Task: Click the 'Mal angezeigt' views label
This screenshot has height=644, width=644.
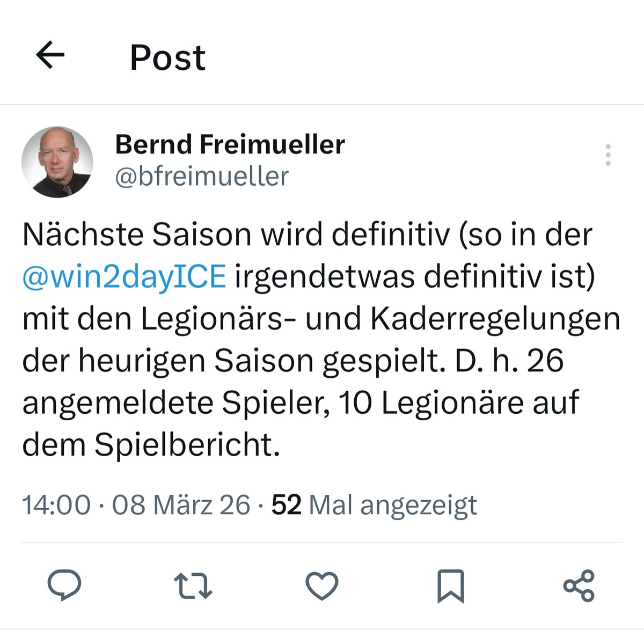Action: pyautogui.click(x=393, y=505)
